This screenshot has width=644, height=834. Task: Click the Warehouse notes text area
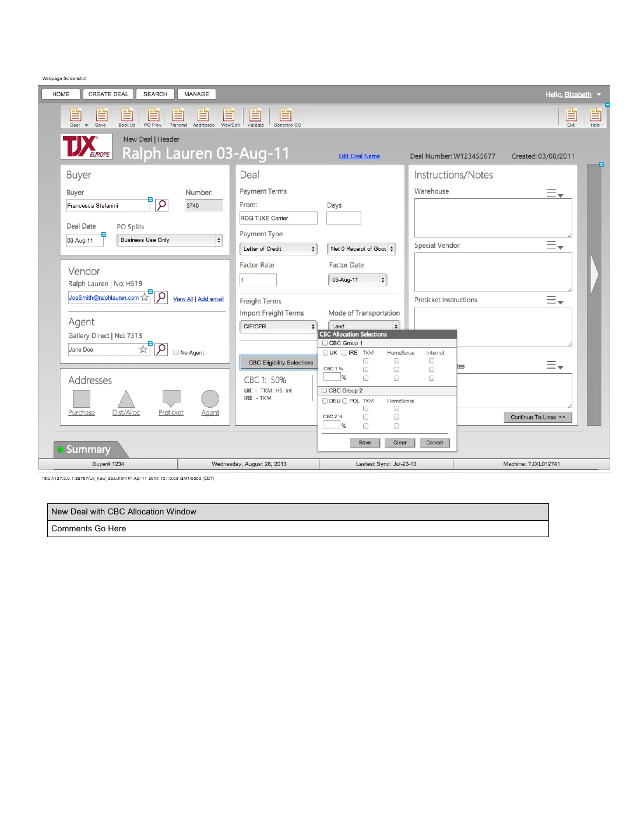(493, 218)
